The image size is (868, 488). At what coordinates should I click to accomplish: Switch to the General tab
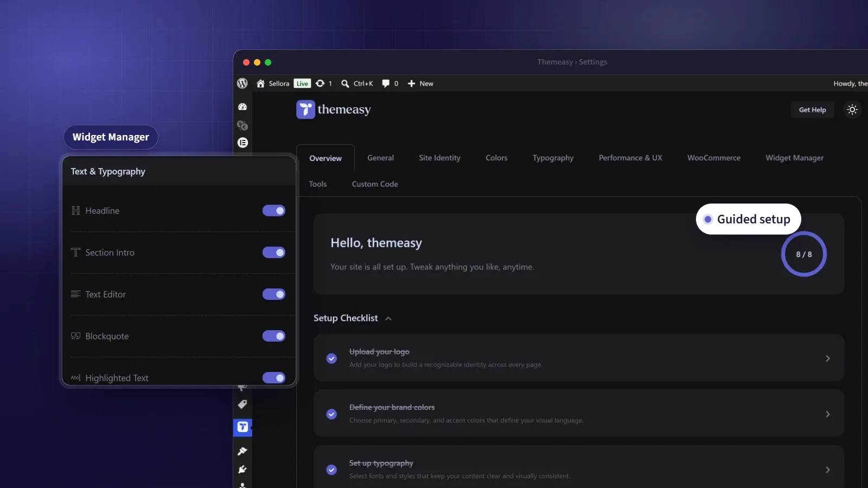point(380,158)
